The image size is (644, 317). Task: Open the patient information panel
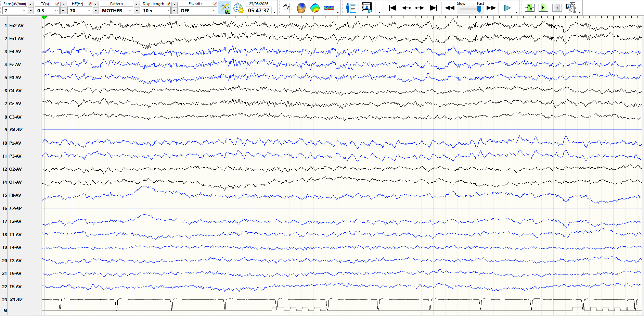click(x=351, y=8)
